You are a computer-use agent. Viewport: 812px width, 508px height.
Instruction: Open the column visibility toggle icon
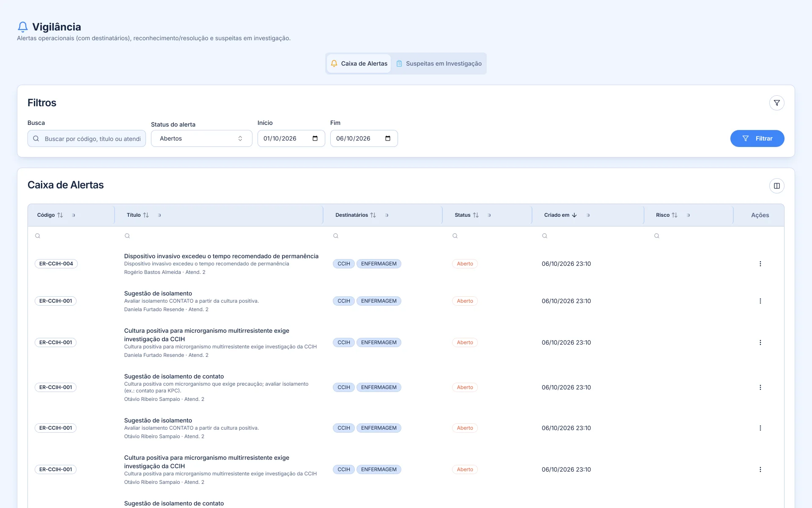point(776,186)
